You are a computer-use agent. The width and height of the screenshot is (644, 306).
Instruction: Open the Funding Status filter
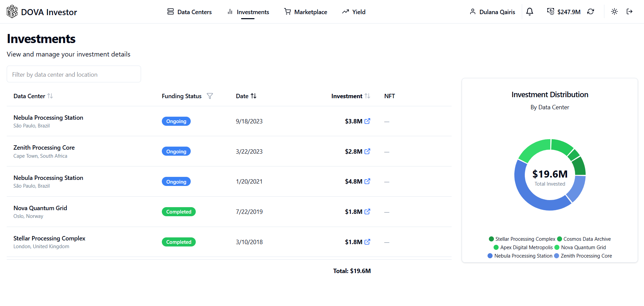(x=210, y=96)
